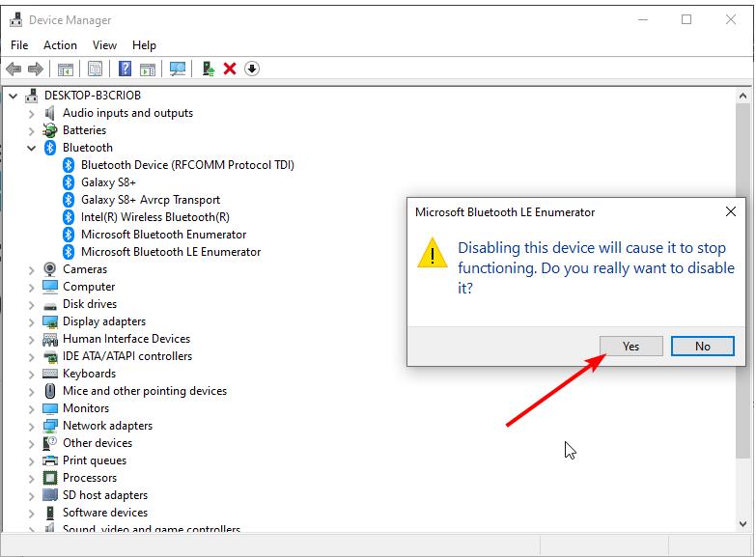Click the Mice and other pointing devices icon

49,391
